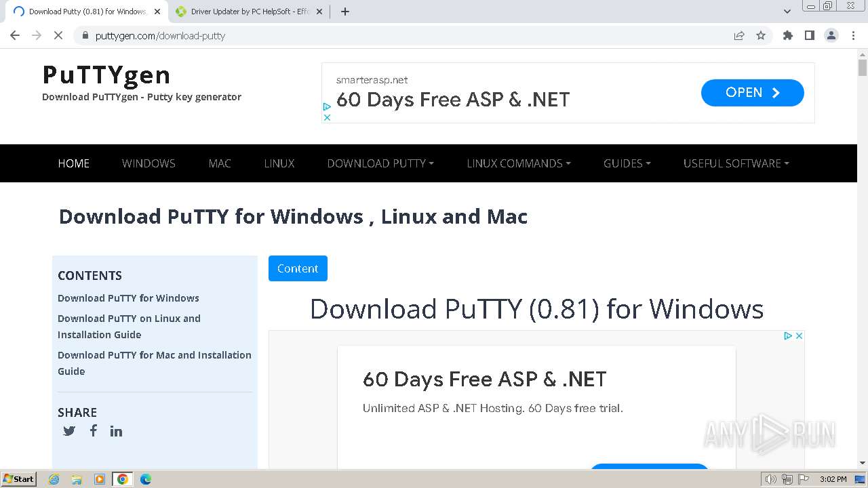
Task: Click the blue Content button
Action: (x=298, y=268)
